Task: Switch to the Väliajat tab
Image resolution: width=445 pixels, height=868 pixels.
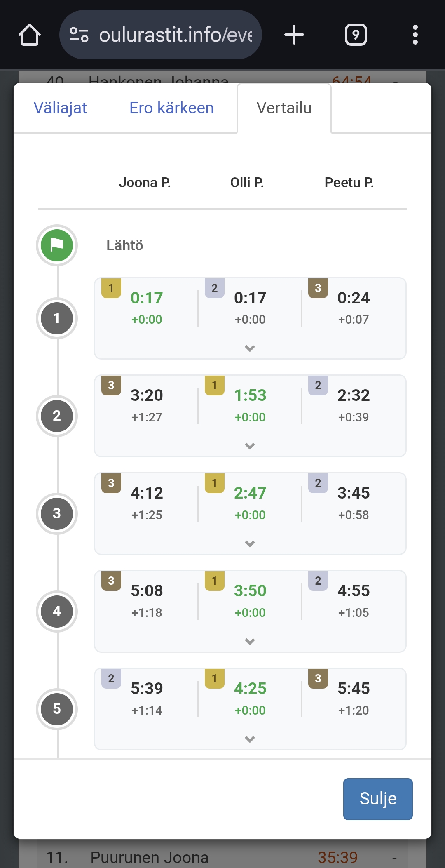Action: pyautogui.click(x=60, y=108)
